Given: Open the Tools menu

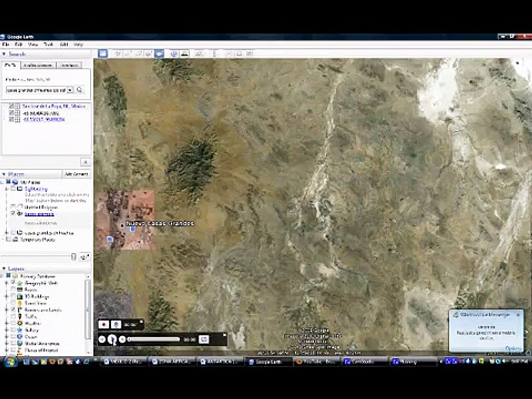Looking at the screenshot, I should 49,44.
